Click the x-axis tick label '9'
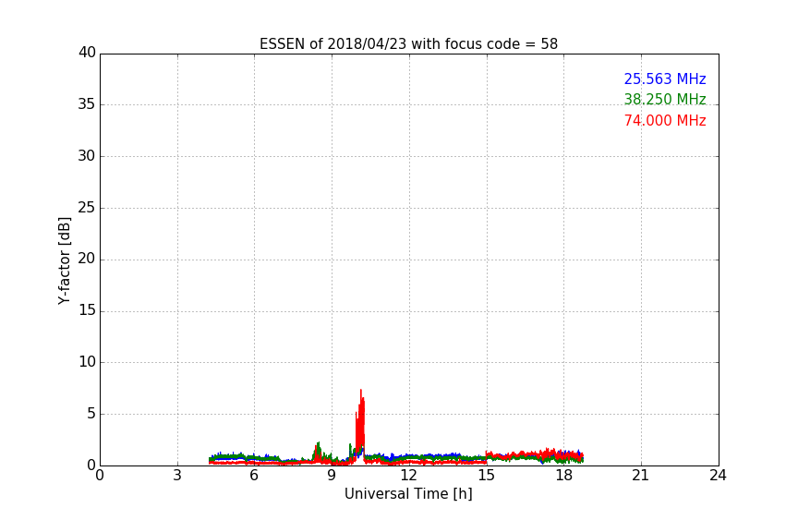The height and width of the screenshot is (532, 798). click(x=332, y=476)
